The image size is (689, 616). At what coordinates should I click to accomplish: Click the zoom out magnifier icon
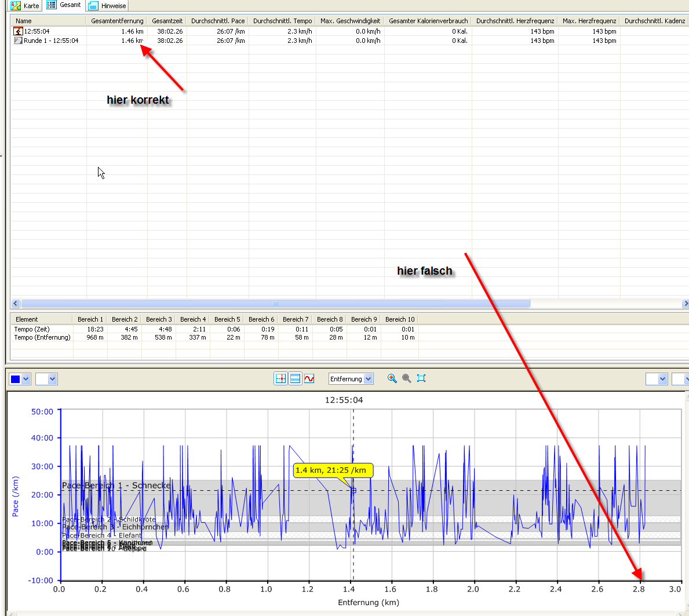click(407, 378)
